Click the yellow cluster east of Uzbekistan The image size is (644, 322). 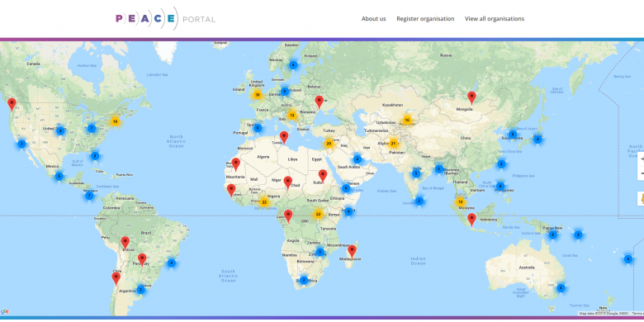pos(407,121)
